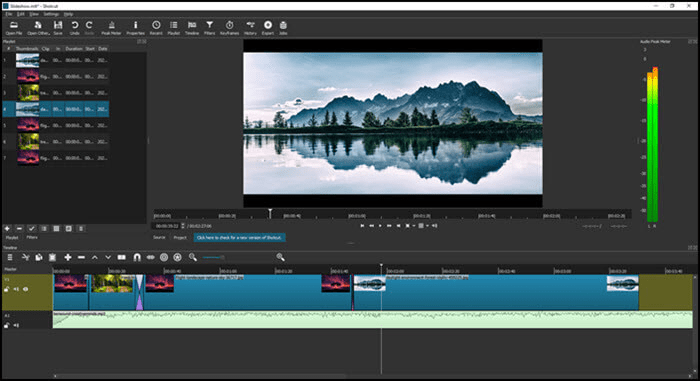Click the Open File toolbar icon
Viewport: 700px width, 381px height.
[x=14, y=28]
